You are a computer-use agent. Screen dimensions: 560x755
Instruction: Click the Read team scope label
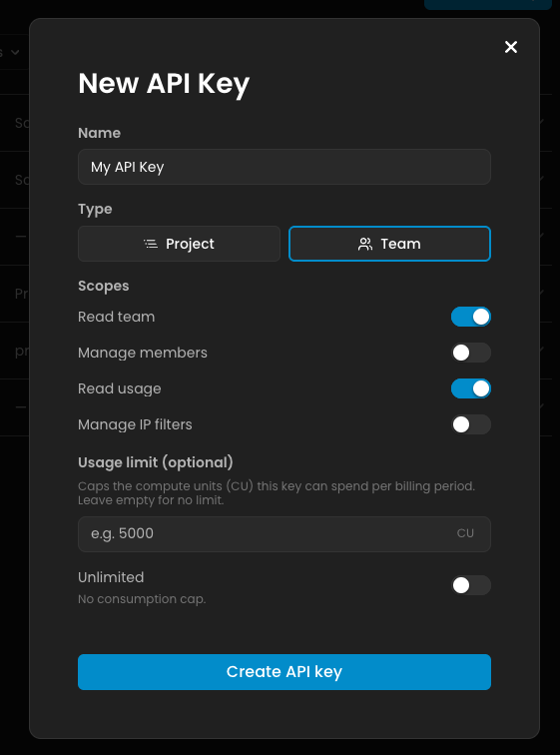coord(117,317)
